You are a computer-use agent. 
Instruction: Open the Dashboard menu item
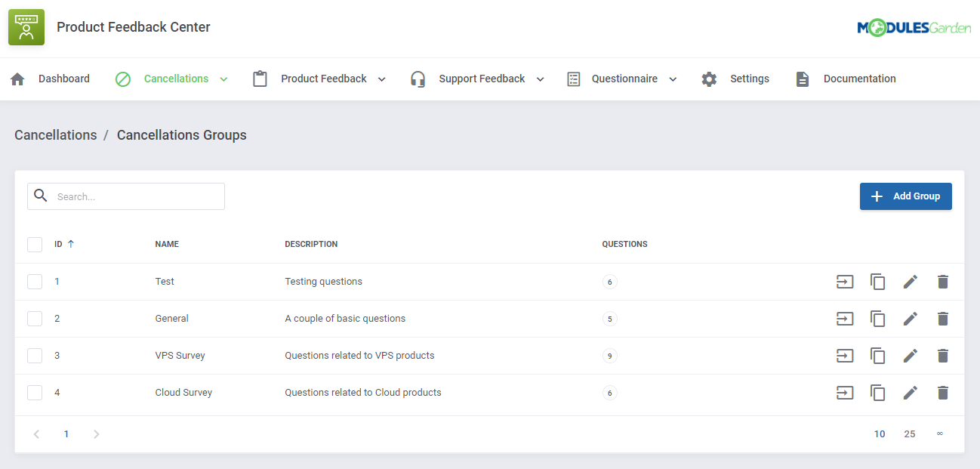[64, 79]
